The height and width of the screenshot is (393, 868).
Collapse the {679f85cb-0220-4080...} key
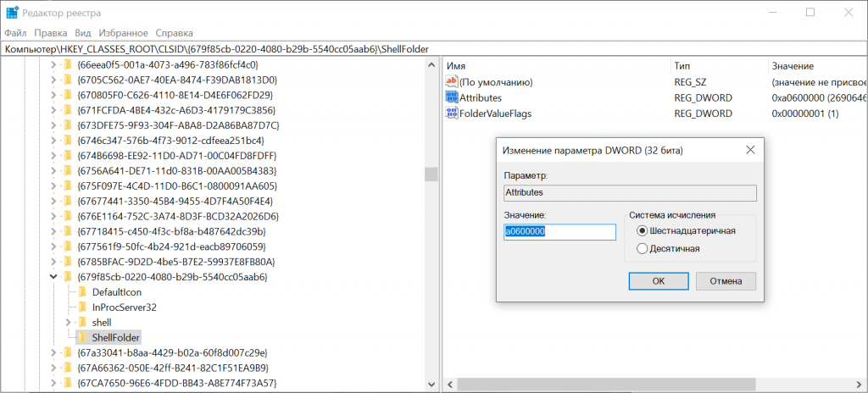pyautogui.click(x=54, y=276)
